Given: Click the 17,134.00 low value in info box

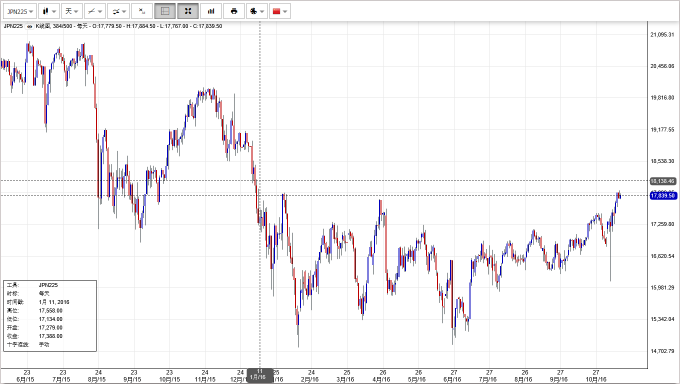Looking at the screenshot, I should coord(50,319).
